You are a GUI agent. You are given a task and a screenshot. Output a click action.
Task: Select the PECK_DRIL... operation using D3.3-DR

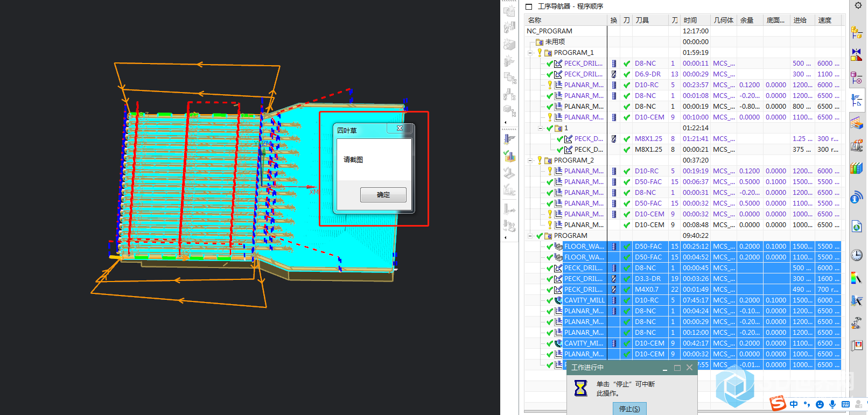tap(583, 279)
